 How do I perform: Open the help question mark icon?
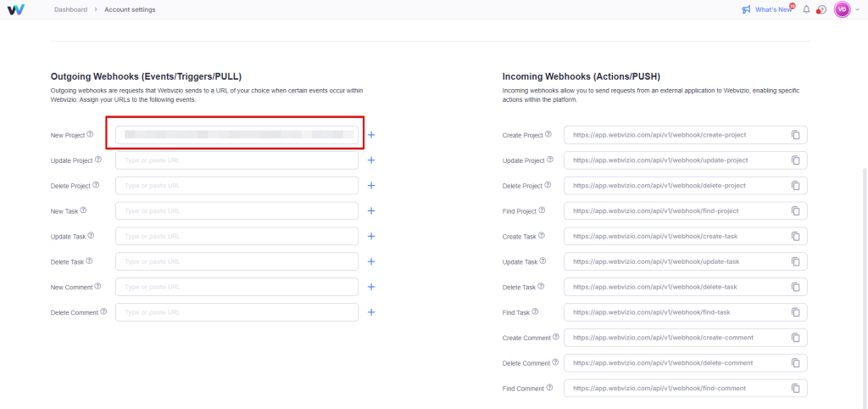[821, 9]
